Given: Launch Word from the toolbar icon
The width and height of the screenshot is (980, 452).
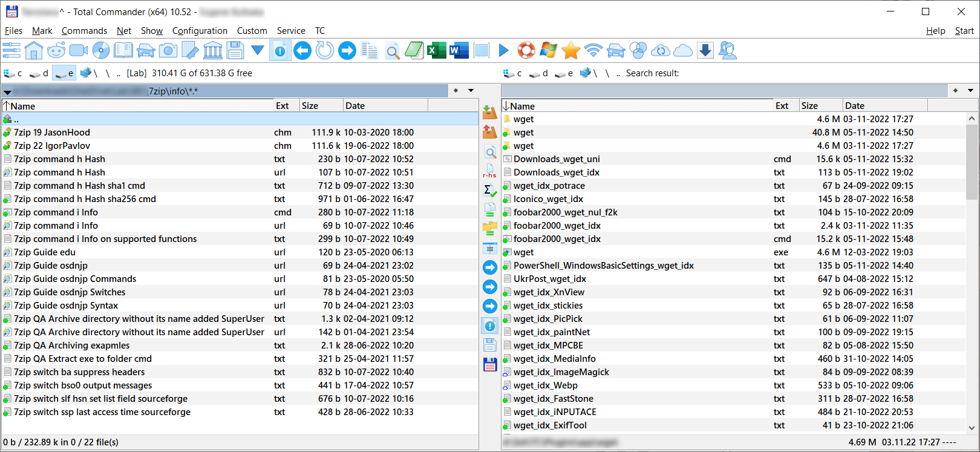Looking at the screenshot, I should pos(459,51).
